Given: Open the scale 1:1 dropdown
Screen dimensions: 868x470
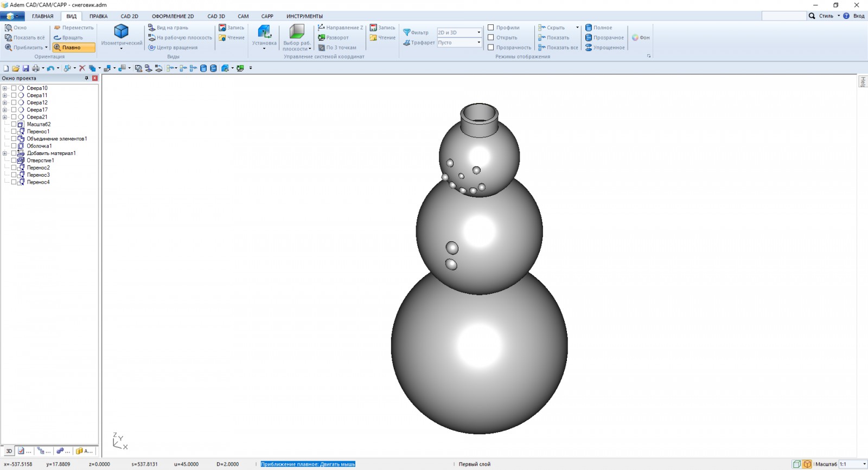Looking at the screenshot, I should (864, 464).
